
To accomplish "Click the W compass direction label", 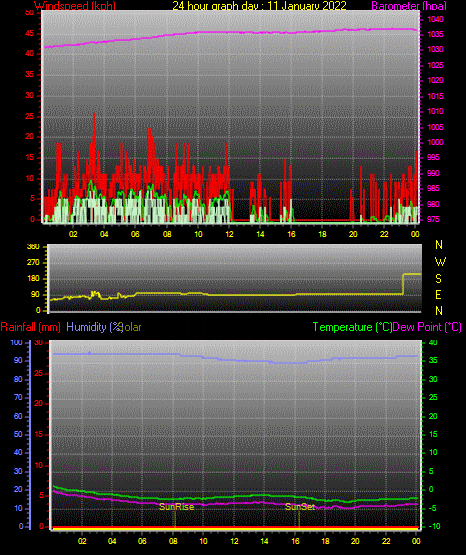I will click(440, 262).
